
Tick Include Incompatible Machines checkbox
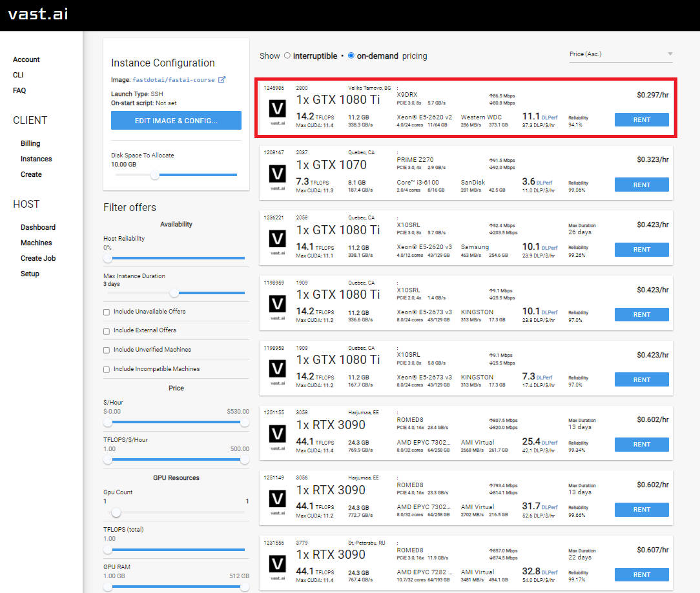pyautogui.click(x=107, y=370)
